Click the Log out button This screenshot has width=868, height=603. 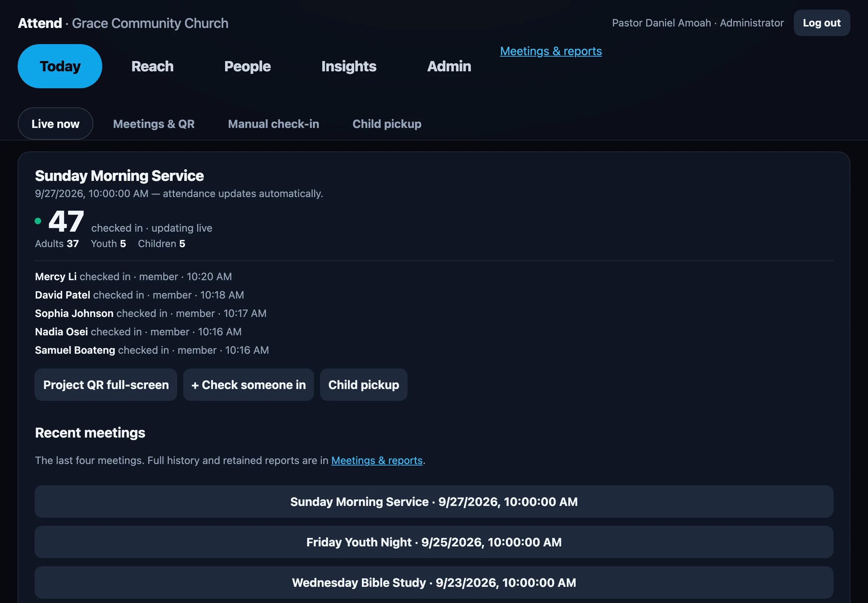point(822,23)
